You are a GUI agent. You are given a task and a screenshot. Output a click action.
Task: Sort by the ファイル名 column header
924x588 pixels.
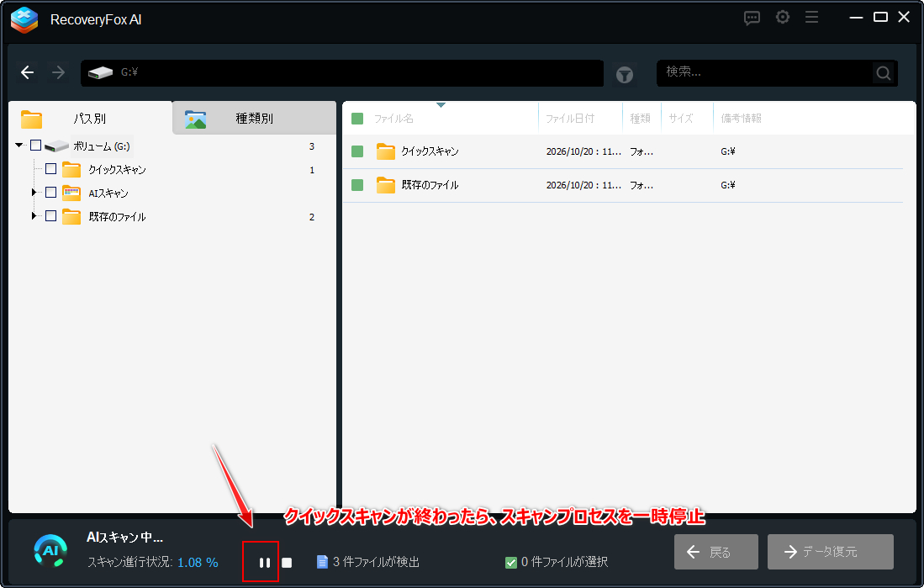pyautogui.click(x=393, y=119)
